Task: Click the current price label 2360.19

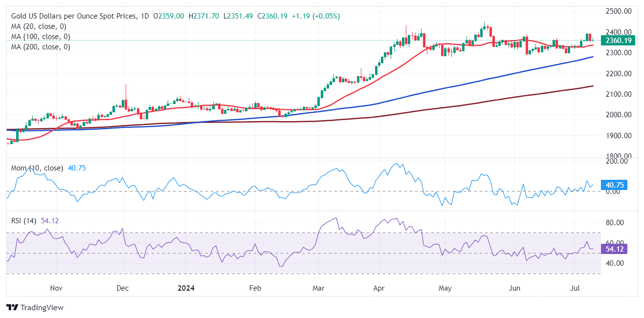Action: click(x=618, y=41)
